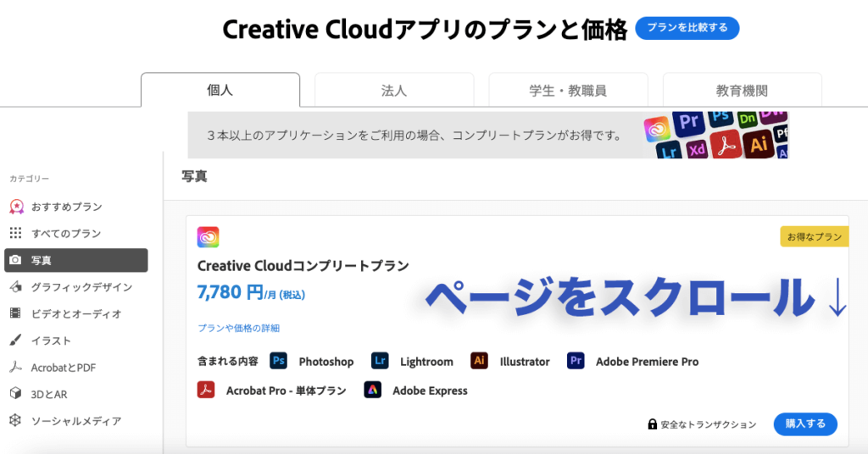Click the banner's Dn app icon
This screenshot has height=454, width=868.
747,119
